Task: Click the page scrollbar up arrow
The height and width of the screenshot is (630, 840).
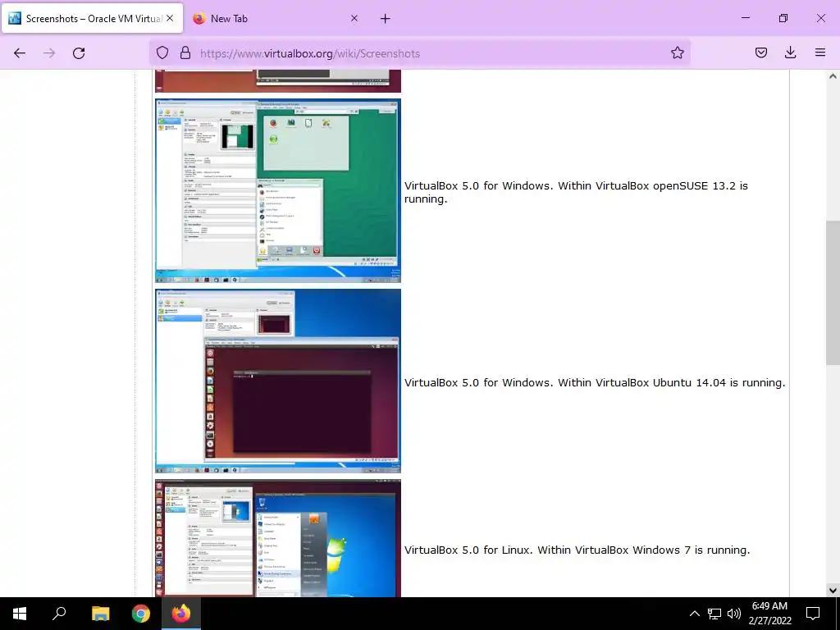Action: click(833, 76)
